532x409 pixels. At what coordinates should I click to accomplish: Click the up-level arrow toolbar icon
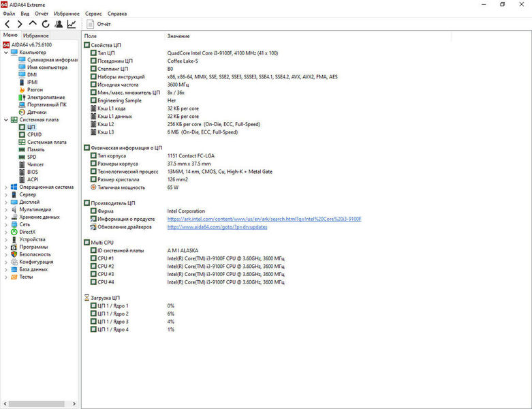click(x=33, y=23)
